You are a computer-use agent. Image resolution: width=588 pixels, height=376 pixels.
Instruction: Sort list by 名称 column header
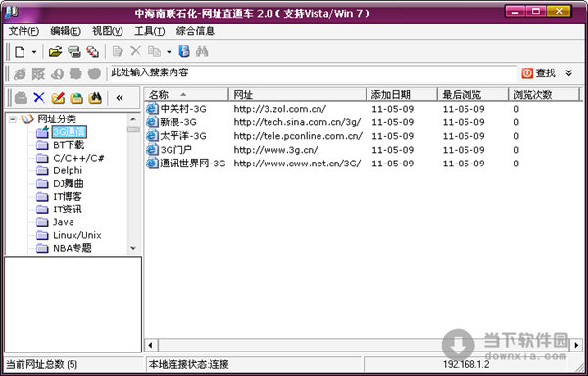click(186, 95)
